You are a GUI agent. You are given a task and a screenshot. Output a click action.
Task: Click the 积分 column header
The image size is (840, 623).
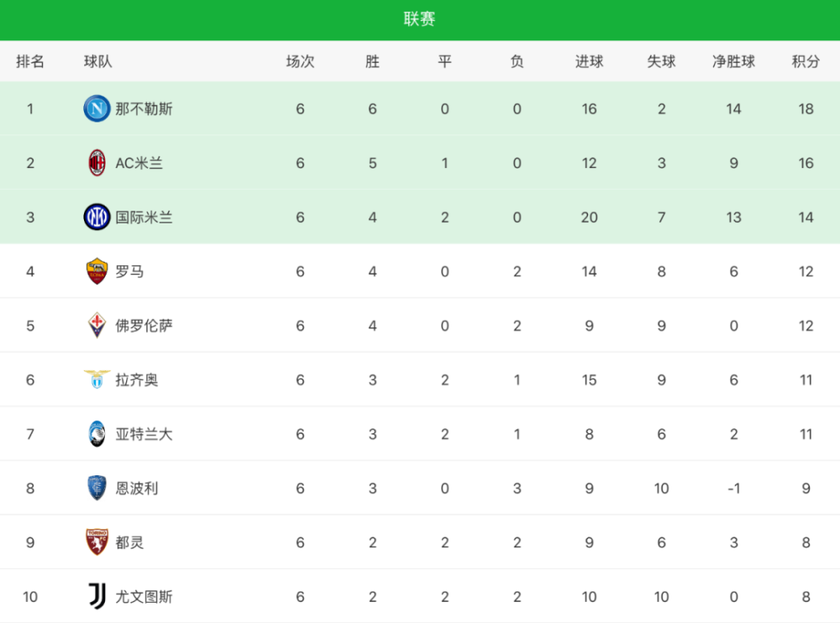pyautogui.click(x=806, y=61)
